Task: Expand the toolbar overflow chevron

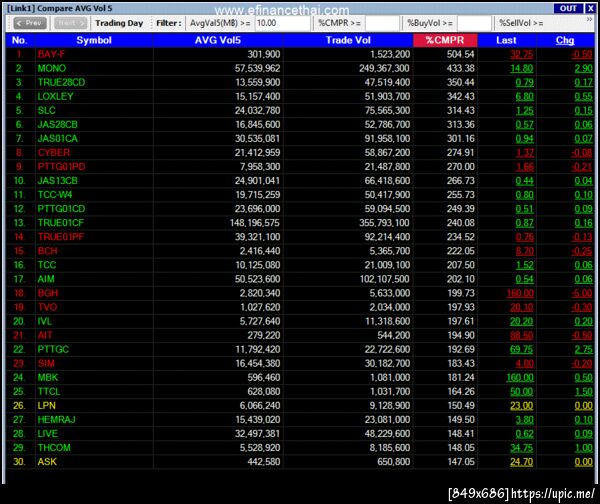Action: pos(590,20)
